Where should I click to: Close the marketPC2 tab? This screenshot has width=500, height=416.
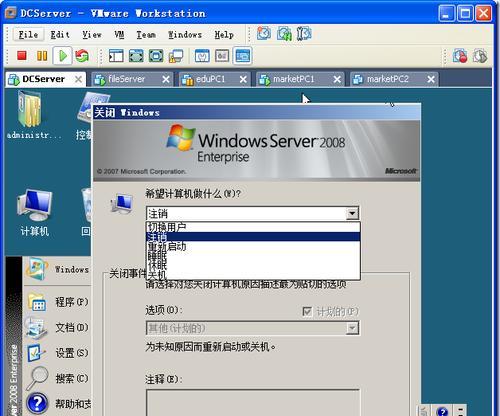pos(431,79)
